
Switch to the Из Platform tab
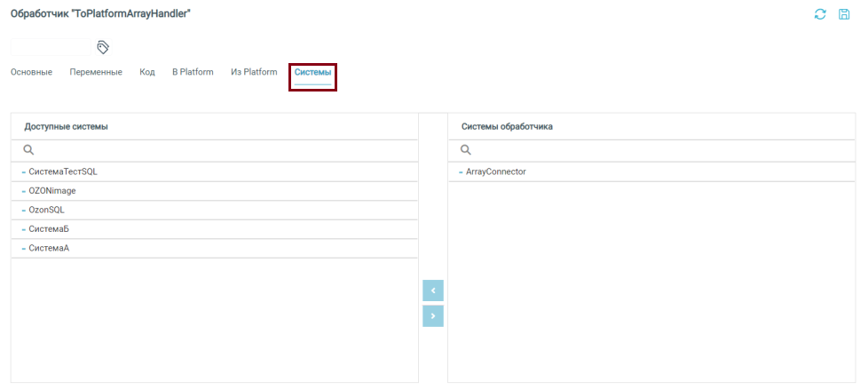point(254,72)
